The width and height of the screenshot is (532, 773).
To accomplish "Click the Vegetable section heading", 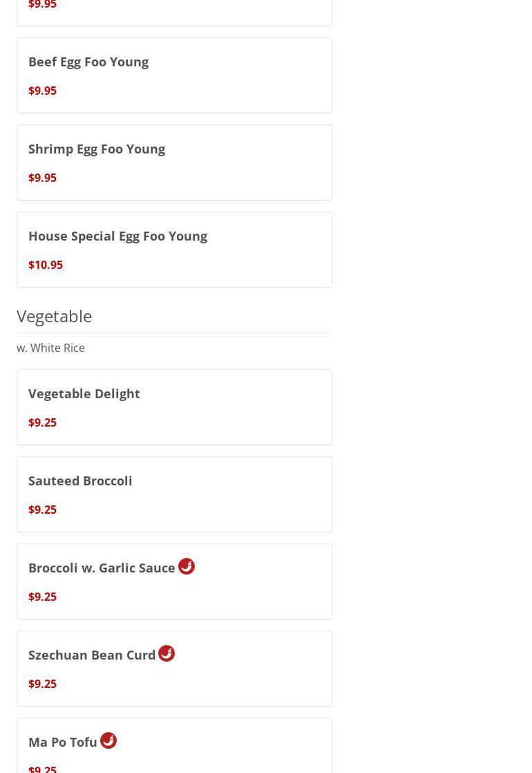I will tap(54, 316).
